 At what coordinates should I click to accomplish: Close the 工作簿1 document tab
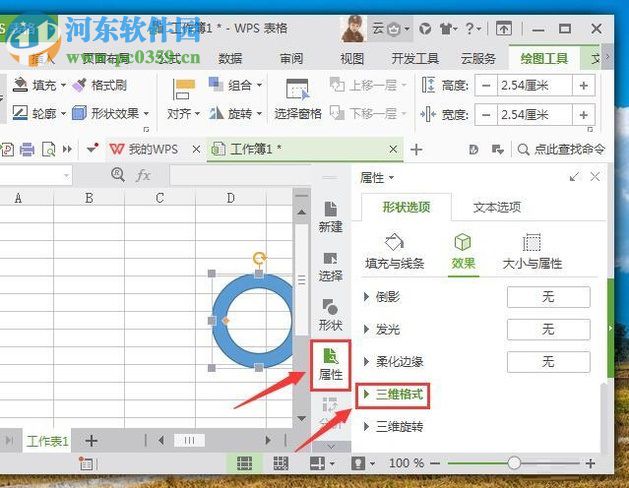[x=393, y=149]
